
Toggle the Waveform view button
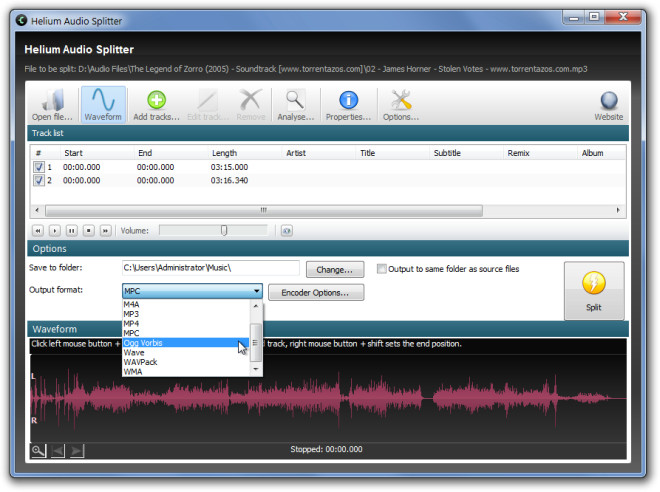coord(103,105)
